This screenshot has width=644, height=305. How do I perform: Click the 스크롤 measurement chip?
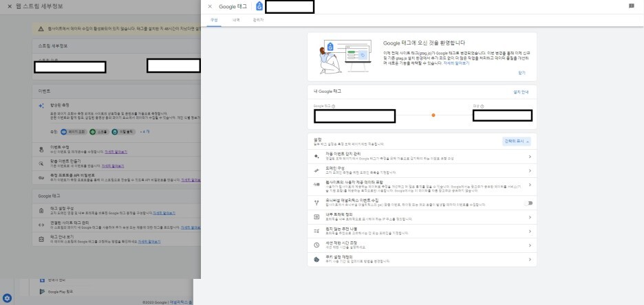pyautogui.click(x=98, y=132)
